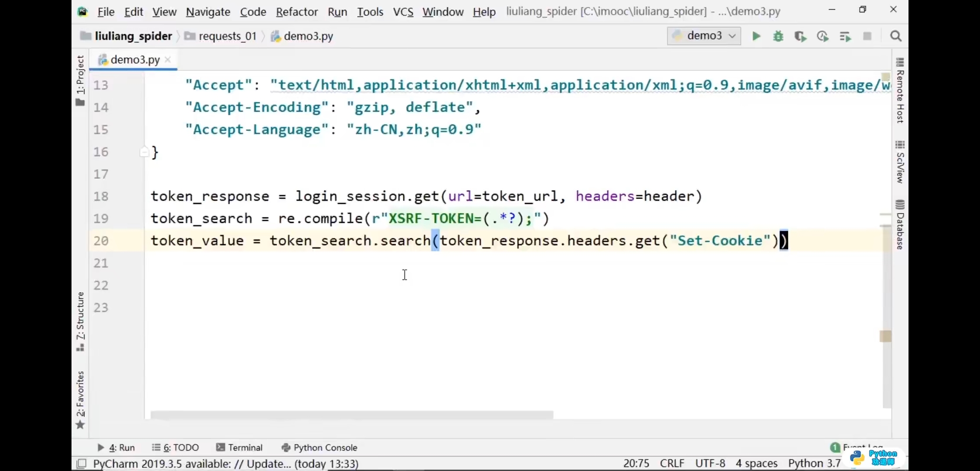Close the demo3.py editor tab
Screen dimensions: 980x471
coord(168,60)
